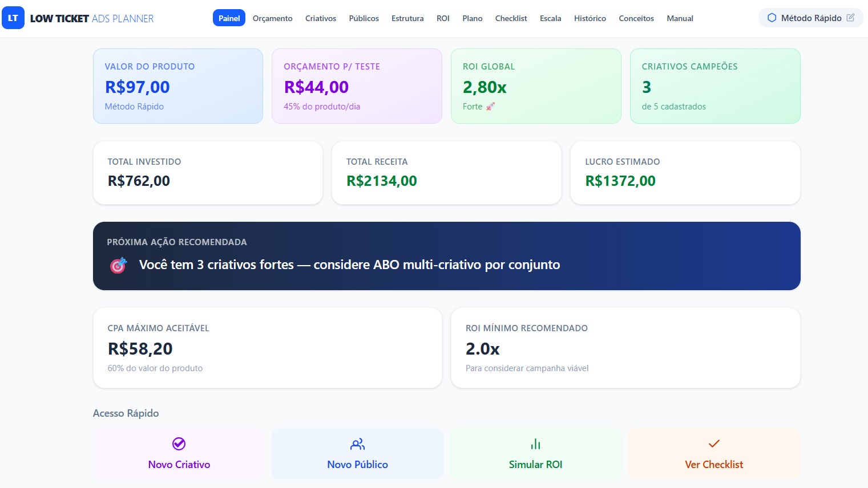Click the hexagon icon beside Método Rápido
Screen dimensions: 868x488
click(772, 18)
